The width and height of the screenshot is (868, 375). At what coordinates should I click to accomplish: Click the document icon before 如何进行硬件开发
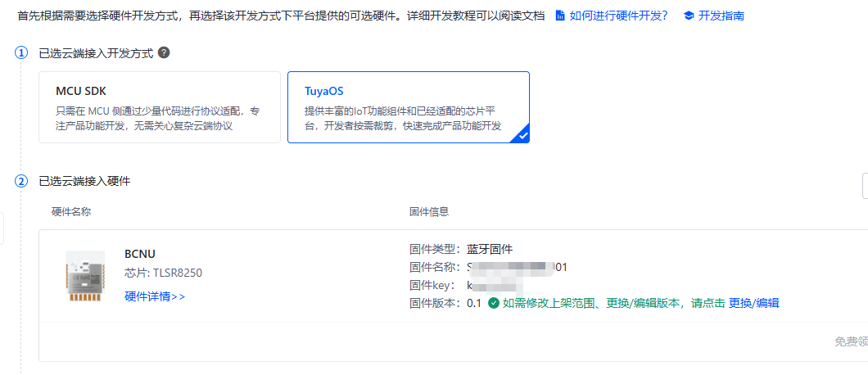coord(560,16)
